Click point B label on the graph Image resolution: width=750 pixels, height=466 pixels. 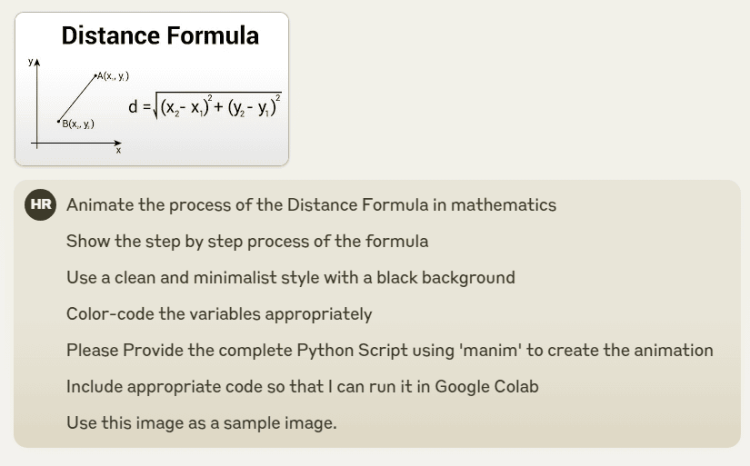pos(78,124)
